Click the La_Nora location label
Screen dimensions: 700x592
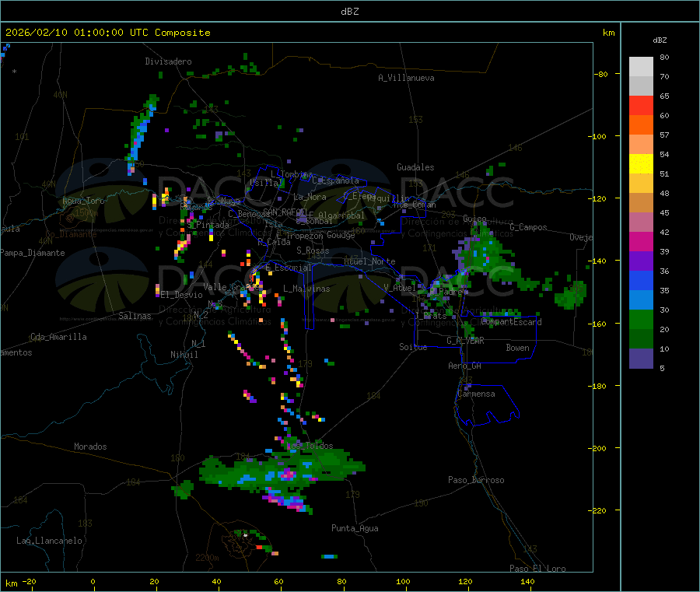(310, 197)
